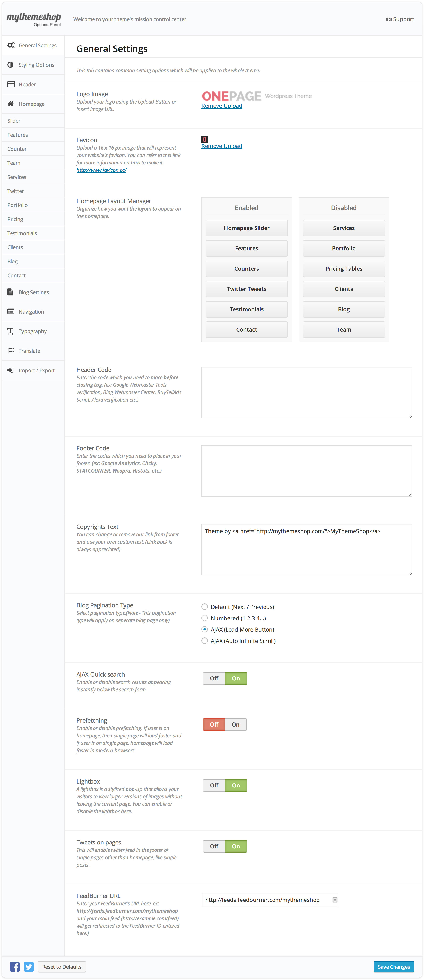
Task: Click the mythemeshop Options Panel logo
Action: click(34, 19)
